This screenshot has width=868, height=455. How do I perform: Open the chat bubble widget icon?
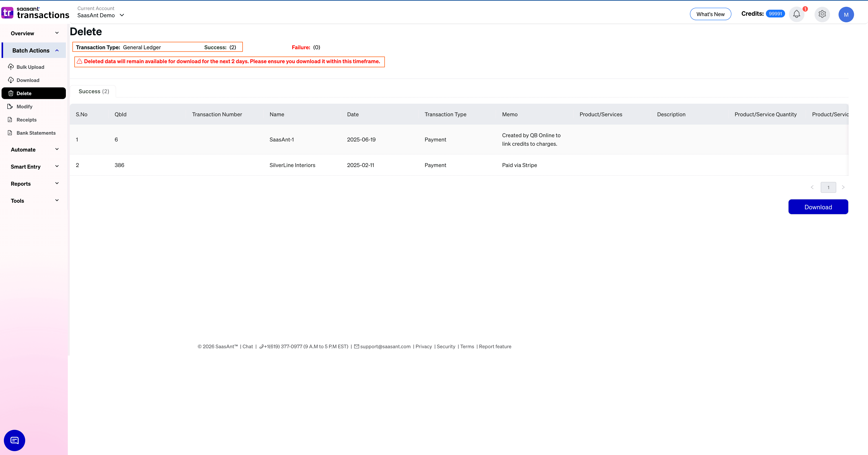tap(15, 440)
